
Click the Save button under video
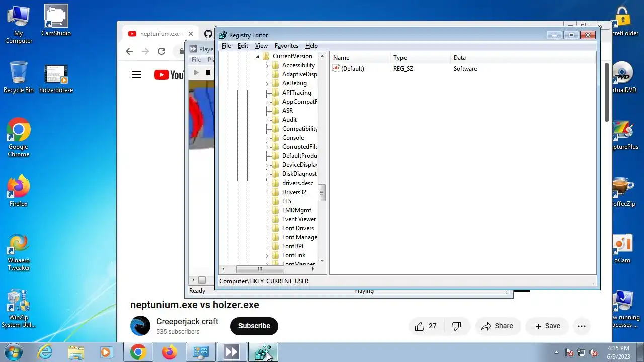[x=546, y=326]
